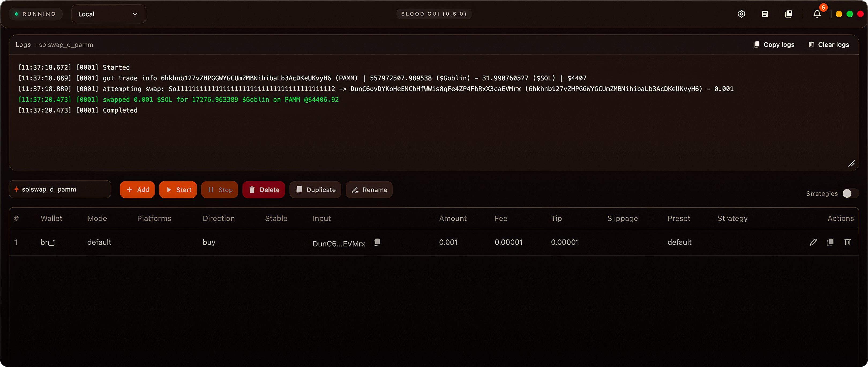Image resolution: width=868 pixels, height=367 pixels.
Task: Click the Logs panel title
Action: tap(23, 44)
